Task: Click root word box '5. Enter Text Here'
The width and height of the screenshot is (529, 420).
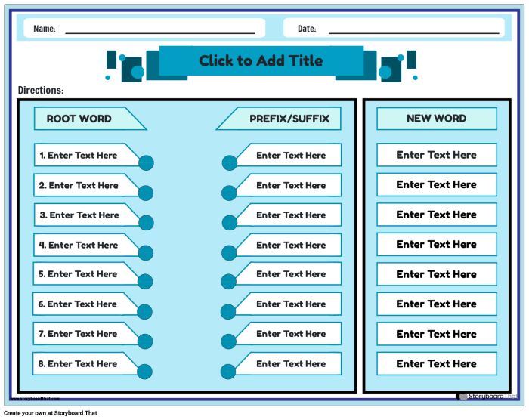Action: pos(85,273)
